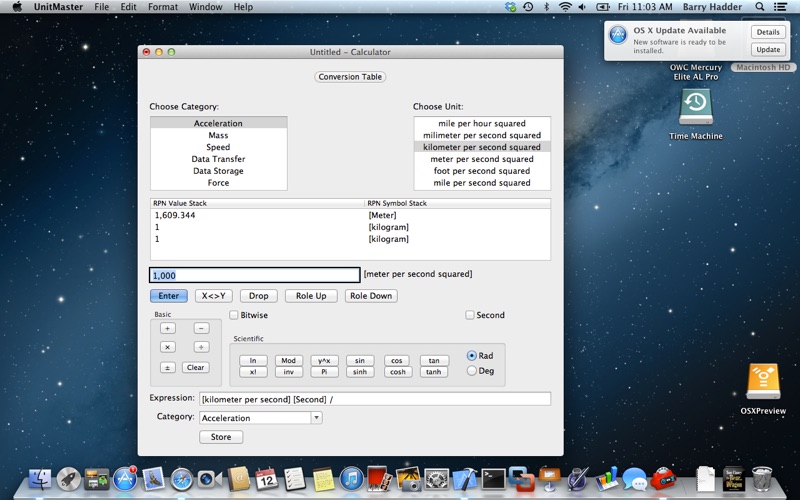
Task: Click the multiply (×) operator button
Action: pos(167,347)
